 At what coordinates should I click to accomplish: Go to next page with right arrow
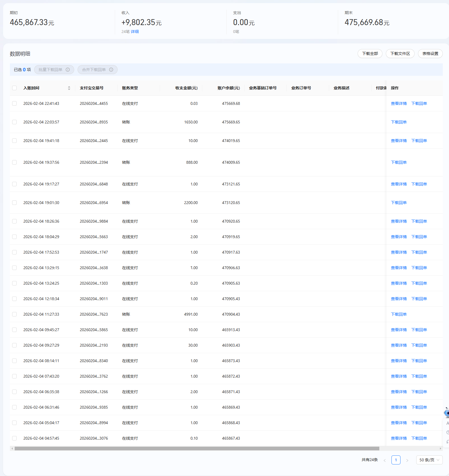point(407,460)
